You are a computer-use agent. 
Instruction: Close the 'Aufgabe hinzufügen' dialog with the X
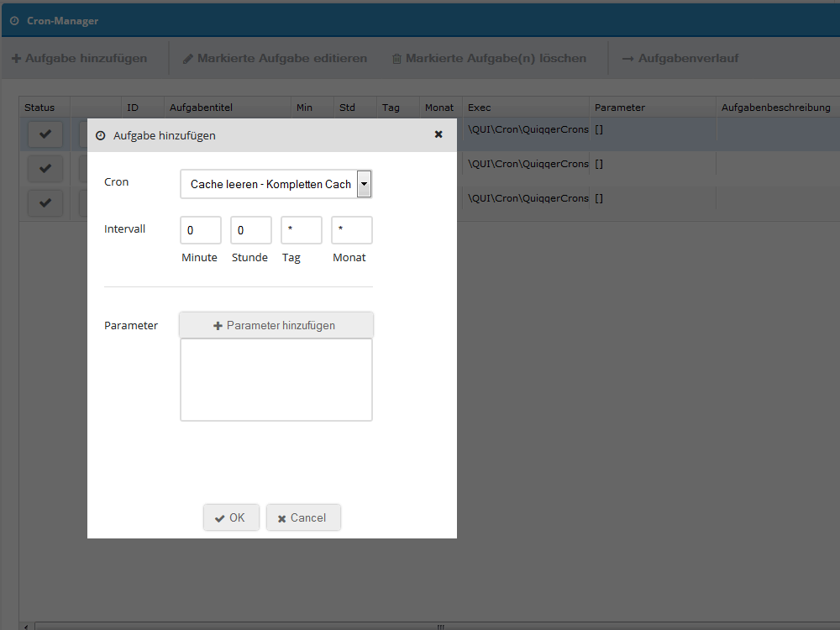(x=438, y=134)
